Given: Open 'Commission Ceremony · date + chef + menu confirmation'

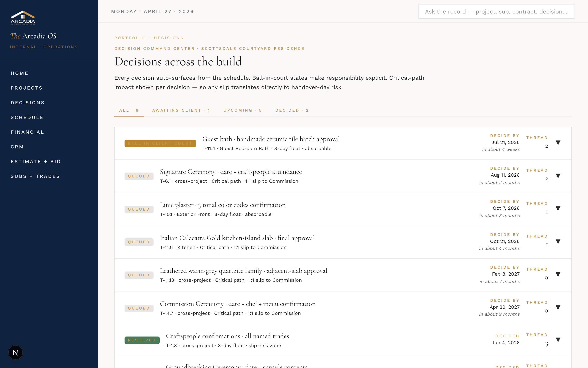Looking at the screenshot, I should 238,304.
